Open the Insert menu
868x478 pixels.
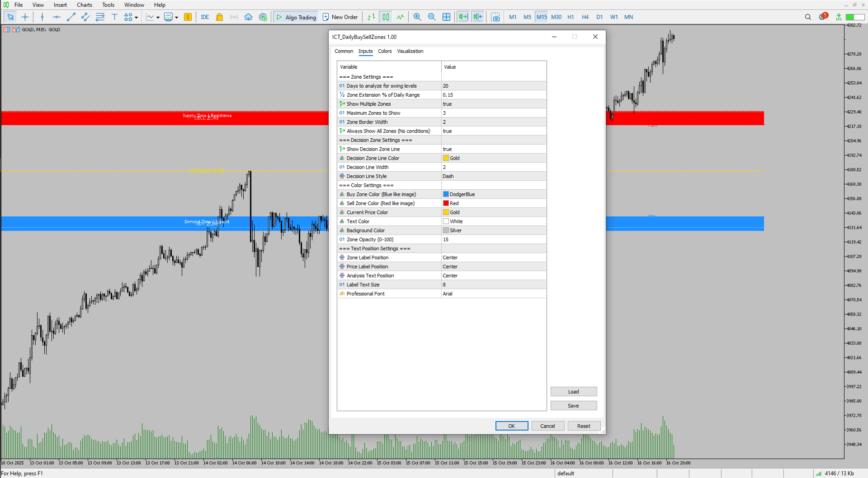[60, 5]
